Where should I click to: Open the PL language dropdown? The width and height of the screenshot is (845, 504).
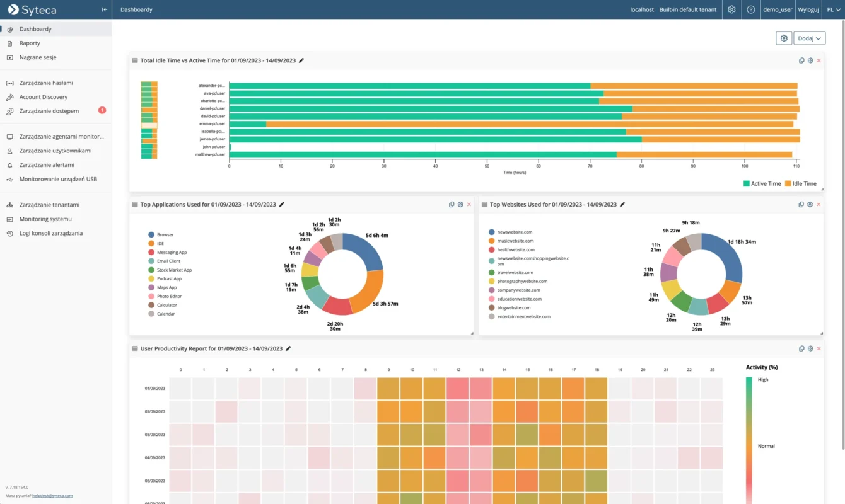[834, 9]
